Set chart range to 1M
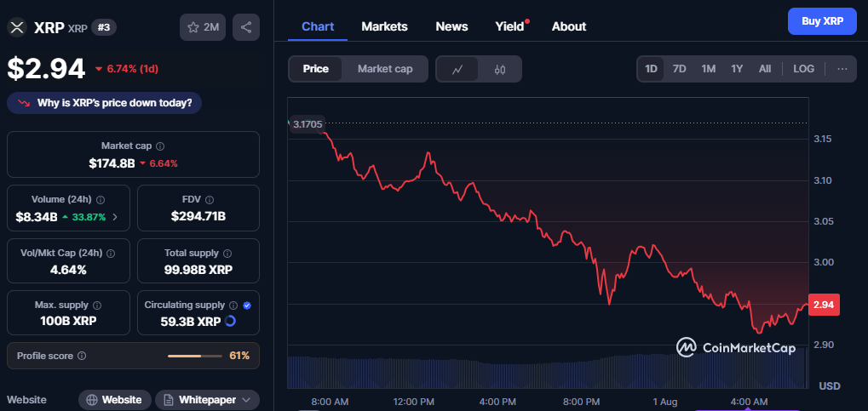Image resolution: width=868 pixels, height=411 pixels. click(708, 69)
